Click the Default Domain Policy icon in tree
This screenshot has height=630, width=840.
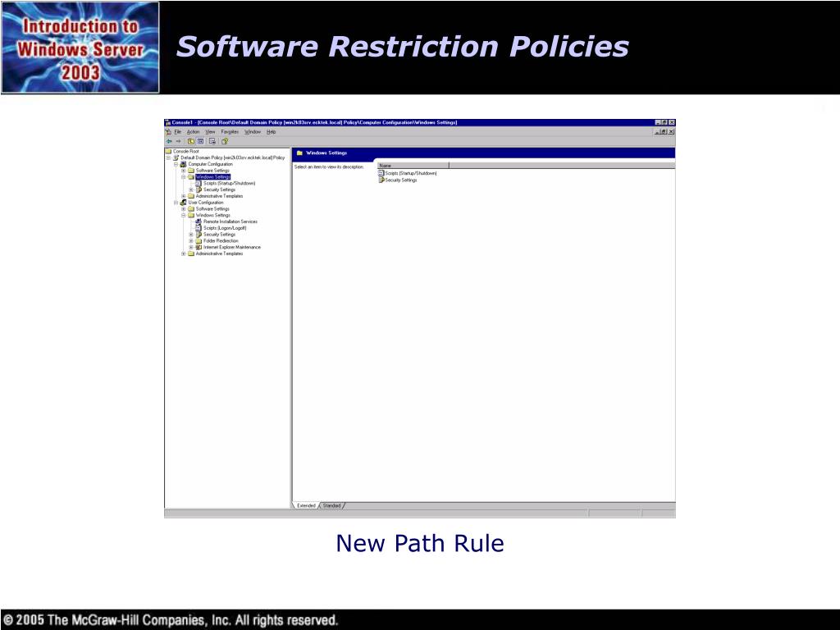[x=176, y=157]
